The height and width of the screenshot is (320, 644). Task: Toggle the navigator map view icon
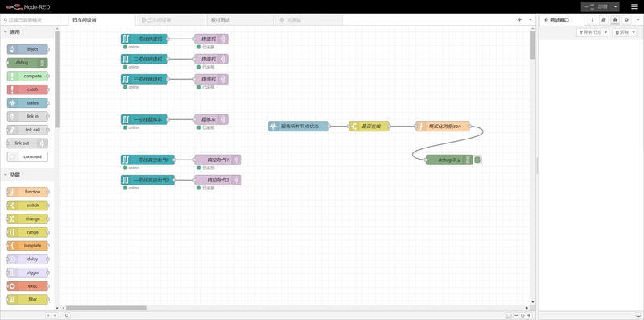tap(509, 315)
